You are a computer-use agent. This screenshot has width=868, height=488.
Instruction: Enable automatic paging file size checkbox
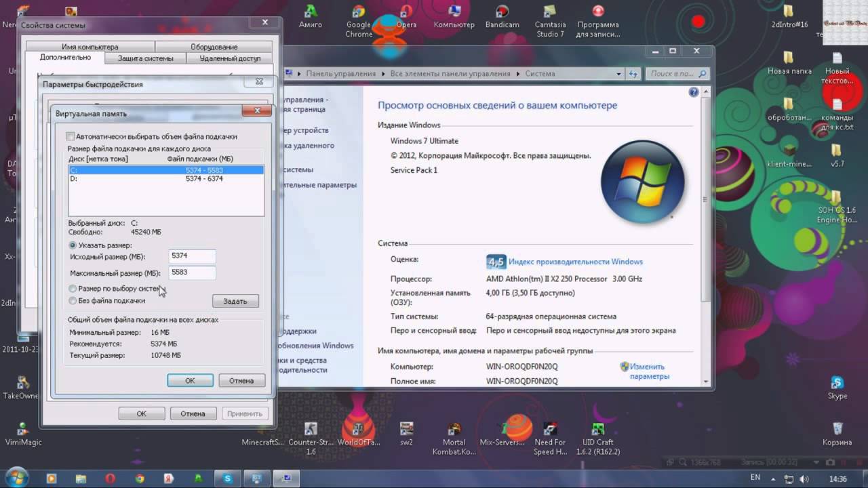[x=71, y=136]
